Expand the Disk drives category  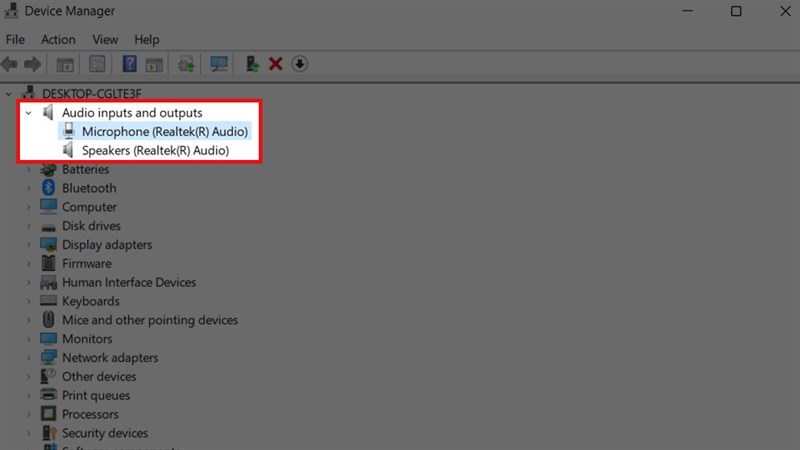[x=29, y=226]
